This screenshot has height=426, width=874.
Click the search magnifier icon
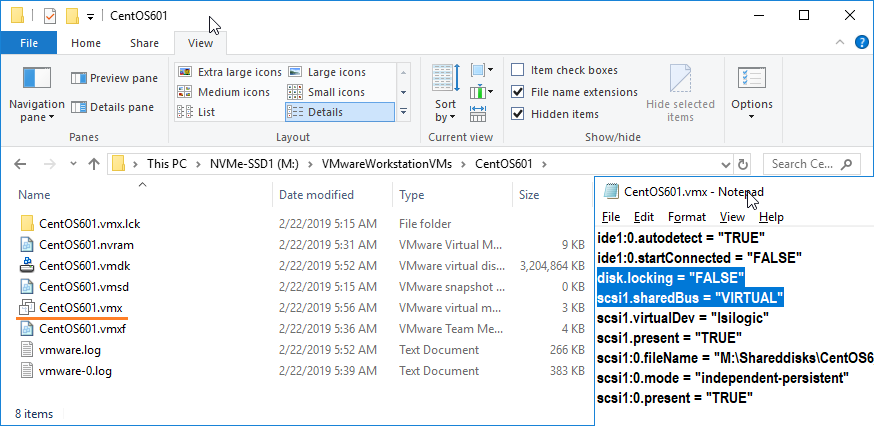846,164
